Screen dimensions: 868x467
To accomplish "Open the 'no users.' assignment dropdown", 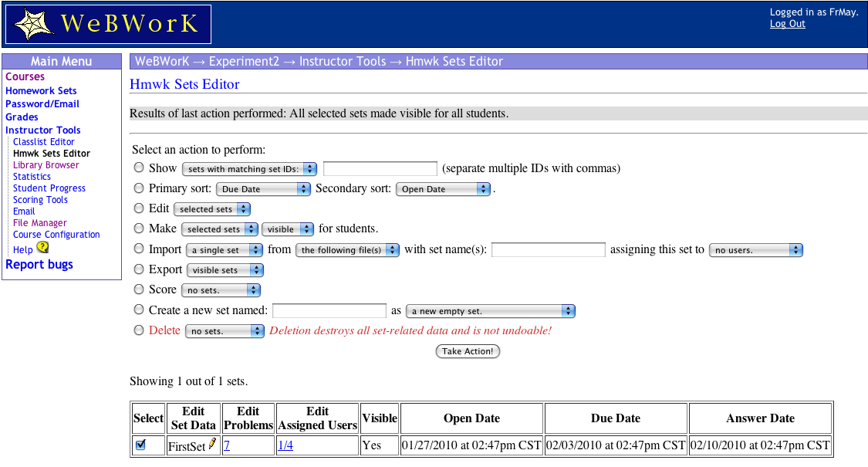I will click(x=755, y=250).
